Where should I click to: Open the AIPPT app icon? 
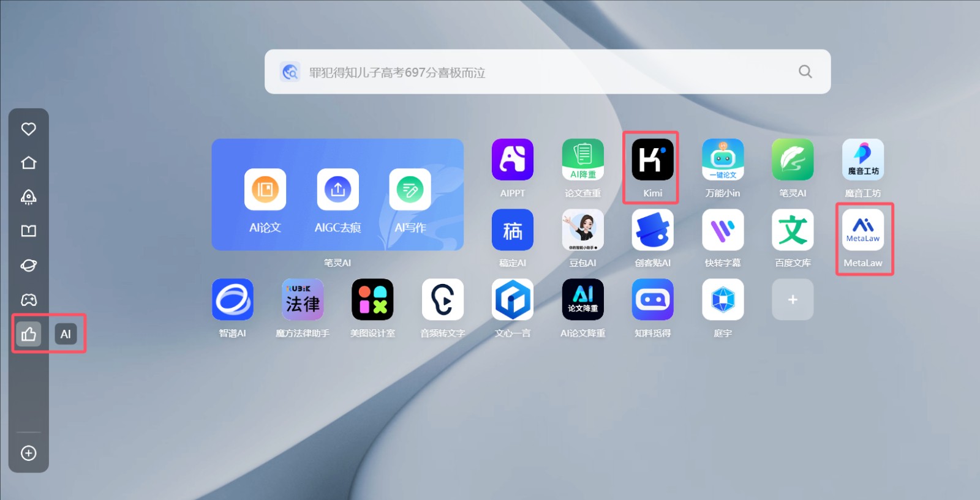pyautogui.click(x=513, y=160)
